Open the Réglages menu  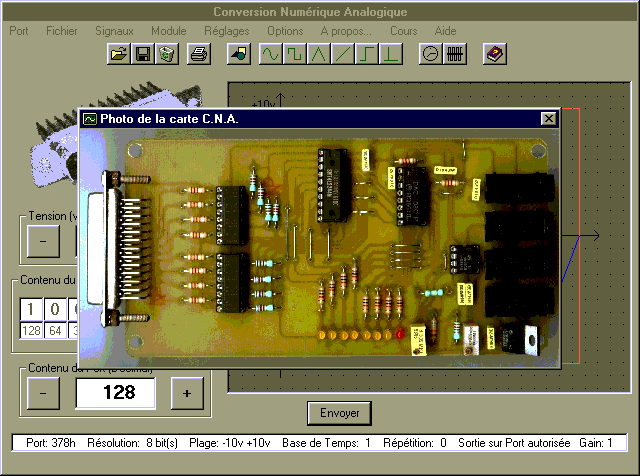227,31
